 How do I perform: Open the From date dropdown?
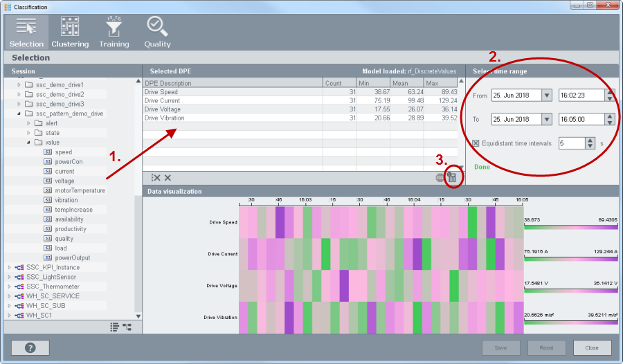pos(547,96)
